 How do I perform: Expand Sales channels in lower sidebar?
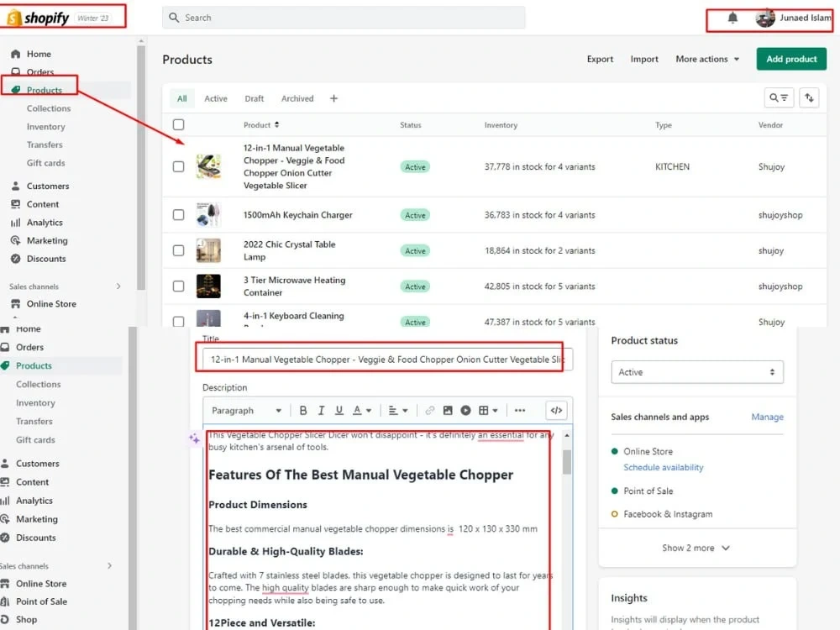[109, 565]
